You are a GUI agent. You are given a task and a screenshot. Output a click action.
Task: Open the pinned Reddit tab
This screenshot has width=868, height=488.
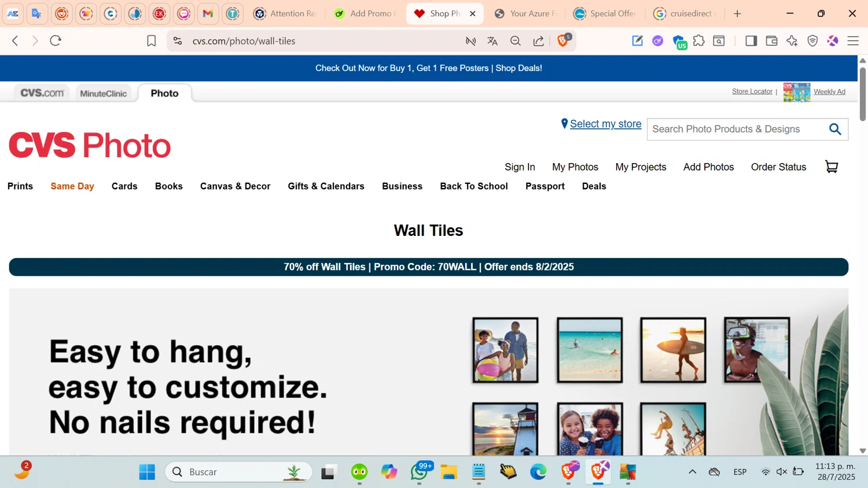[62, 13]
